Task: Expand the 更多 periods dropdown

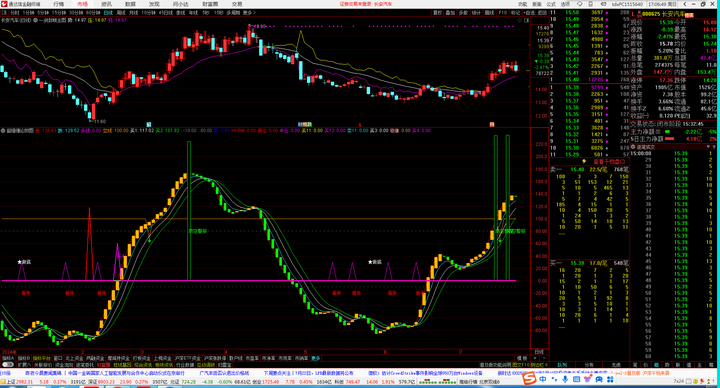Action: 249,13
